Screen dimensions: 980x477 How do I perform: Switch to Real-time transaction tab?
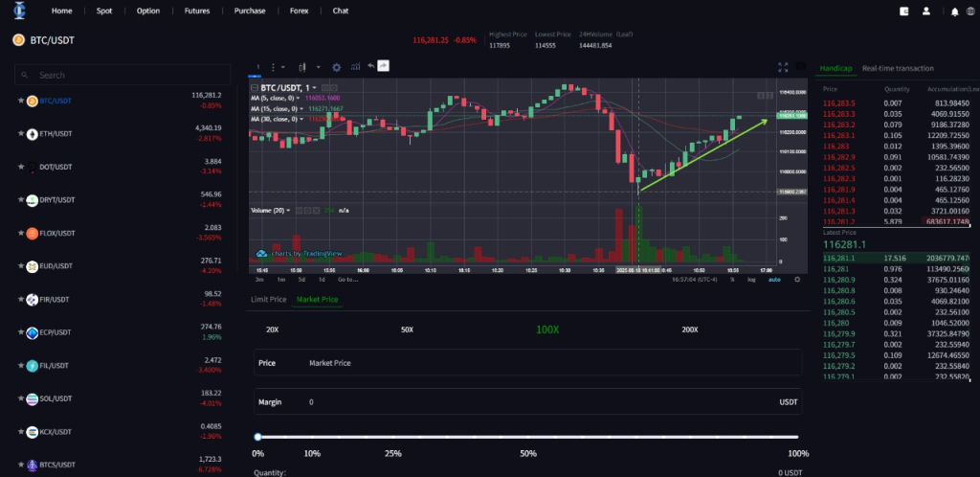click(898, 68)
